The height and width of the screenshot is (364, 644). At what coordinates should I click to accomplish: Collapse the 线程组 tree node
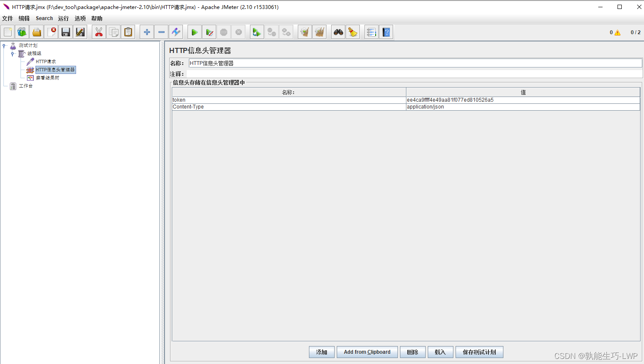point(12,54)
